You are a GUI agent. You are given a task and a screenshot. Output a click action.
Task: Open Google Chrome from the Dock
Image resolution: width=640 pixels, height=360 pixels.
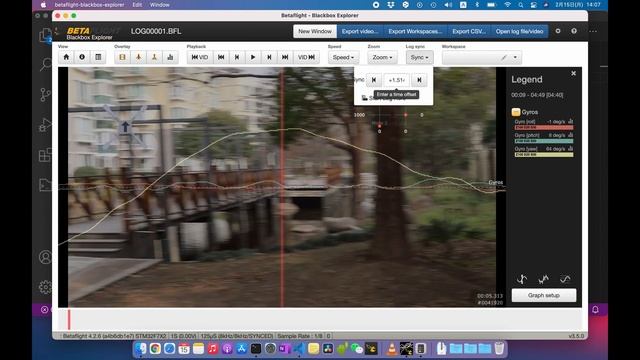(x=155, y=349)
